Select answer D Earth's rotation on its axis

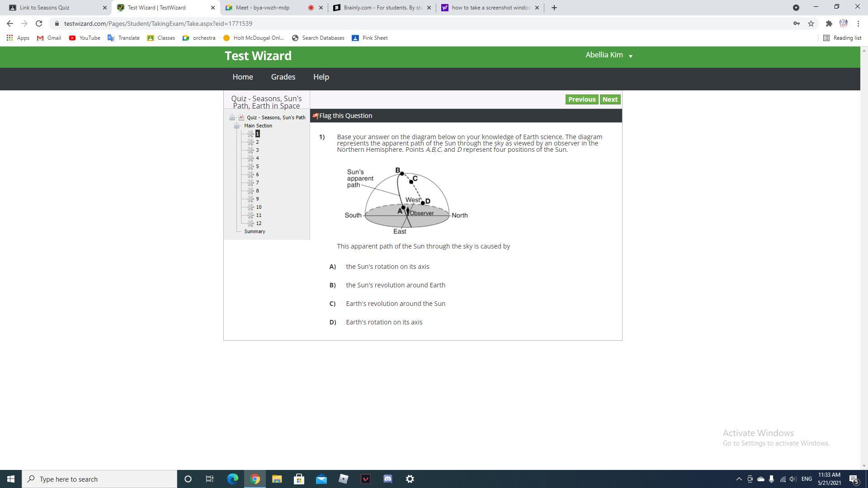pos(384,322)
